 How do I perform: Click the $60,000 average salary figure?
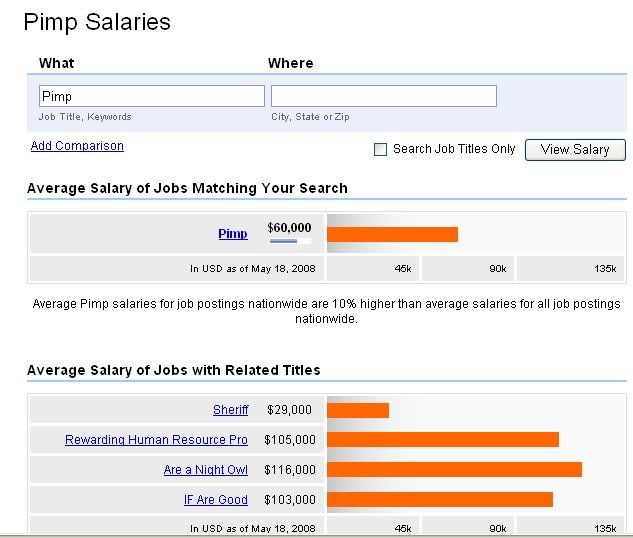pyautogui.click(x=289, y=228)
